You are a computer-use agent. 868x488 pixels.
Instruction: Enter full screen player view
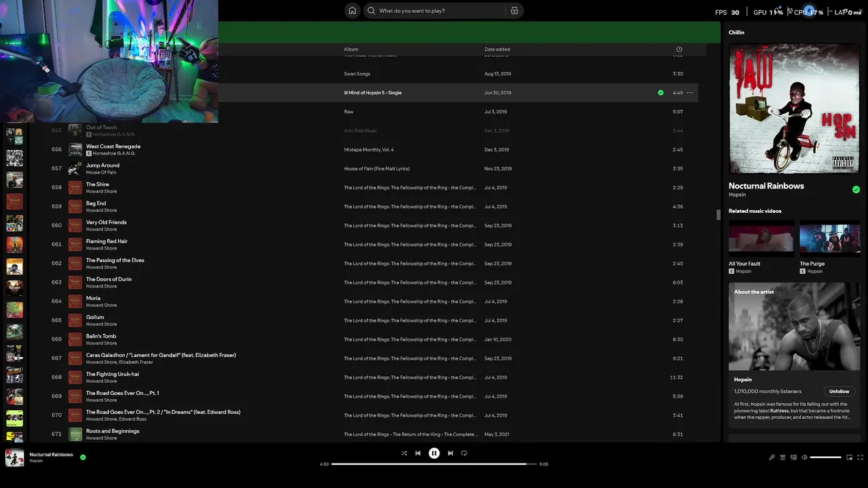click(861, 457)
